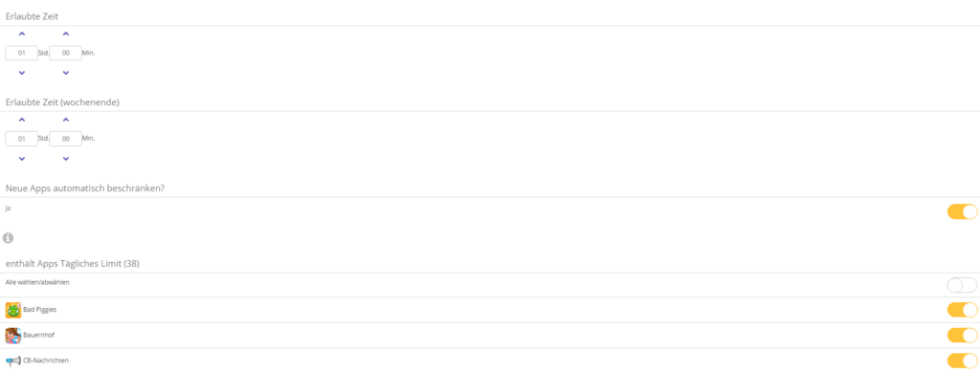The image size is (980, 371).
Task: Click the CB-Nachrichten megaphone icon
Action: [x=13, y=361]
